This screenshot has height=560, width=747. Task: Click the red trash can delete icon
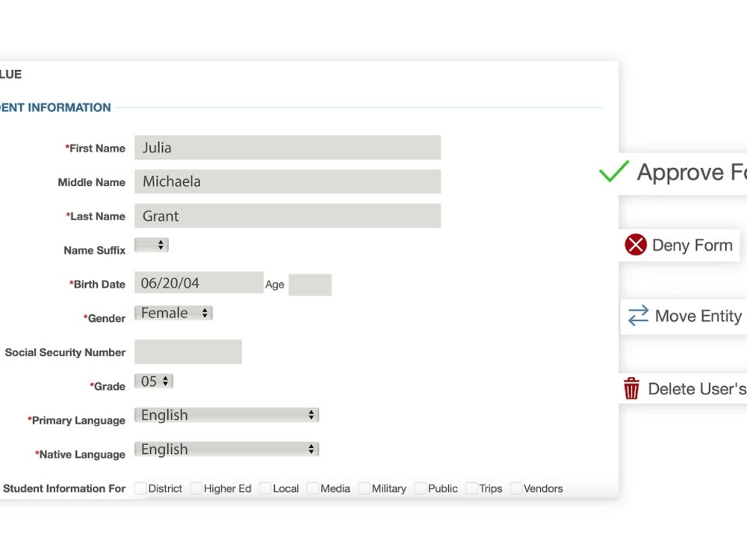click(x=631, y=388)
